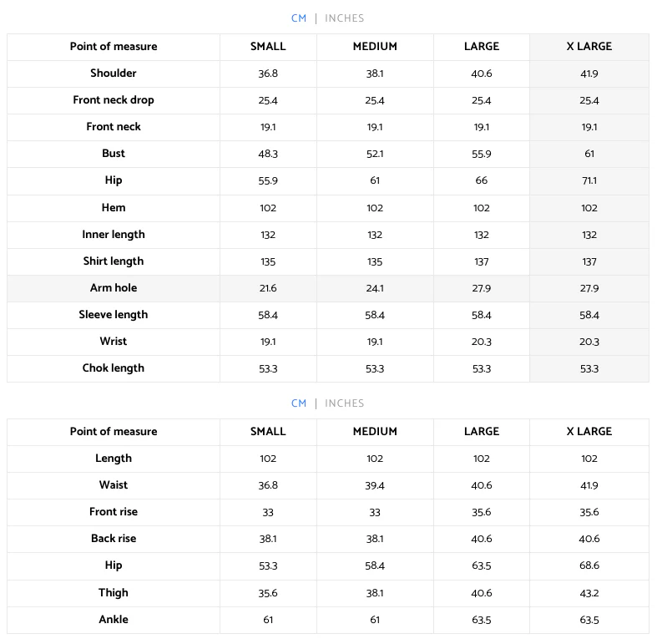
Task: Select the Waist row label
Action: pyautogui.click(x=114, y=484)
